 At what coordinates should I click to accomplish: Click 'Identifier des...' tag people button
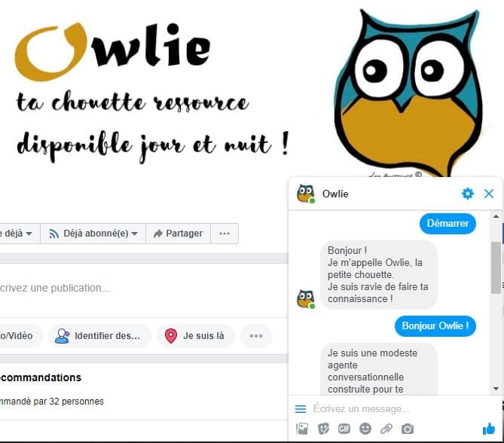point(100,336)
